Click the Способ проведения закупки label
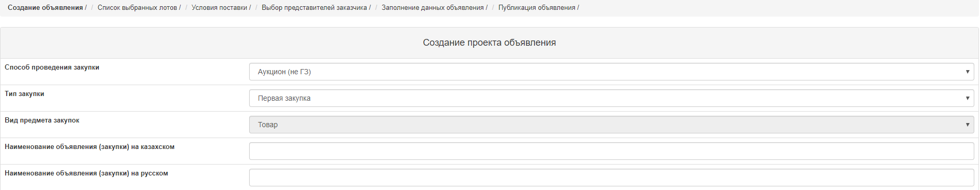980x190 pixels. [x=52, y=67]
